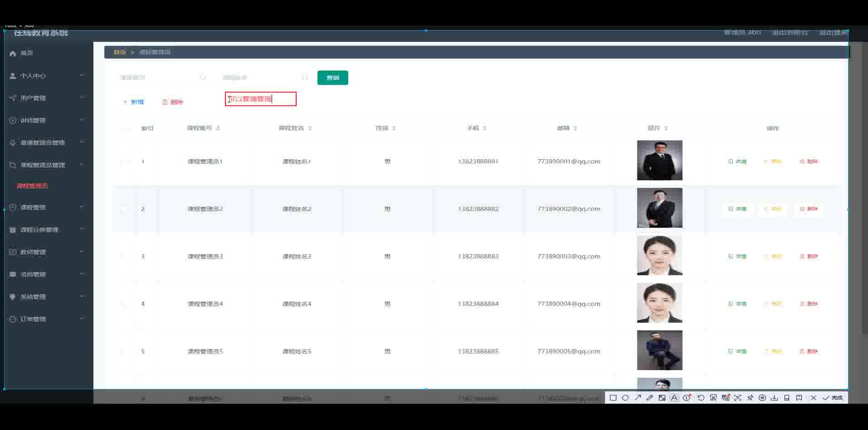Click 完成 to finish the screenshot
The height and width of the screenshot is (430, 868).
click(833, 398)
